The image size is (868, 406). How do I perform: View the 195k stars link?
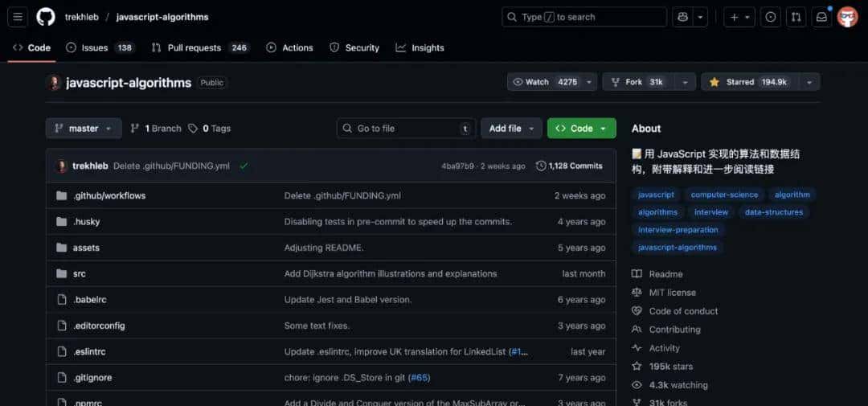pos(662,367)
